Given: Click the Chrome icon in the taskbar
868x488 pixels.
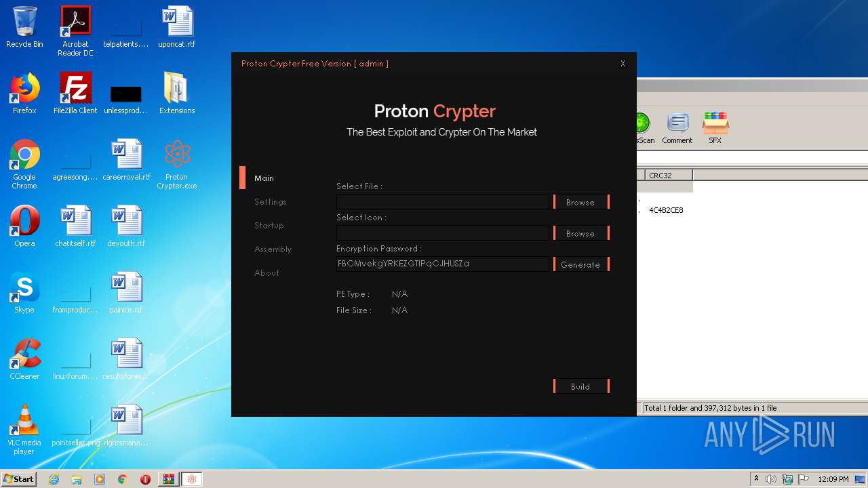Looking at the screenshot, I should [x=122, y=479].
